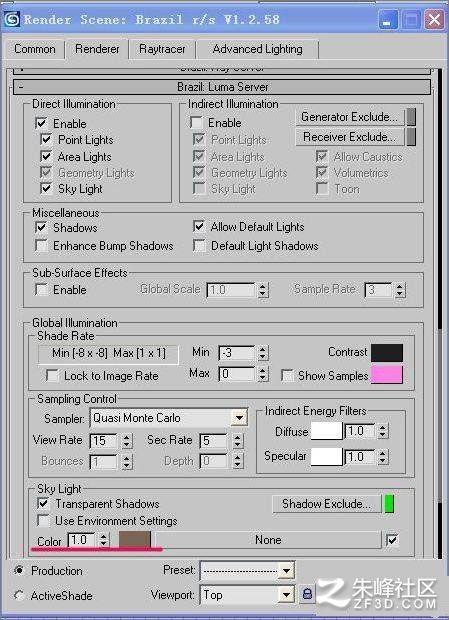Viewport: 449px width, 620px height.
Task: Check Enhance Bump Shadows option
Action: pyautogui.click(x=42, y=246)
